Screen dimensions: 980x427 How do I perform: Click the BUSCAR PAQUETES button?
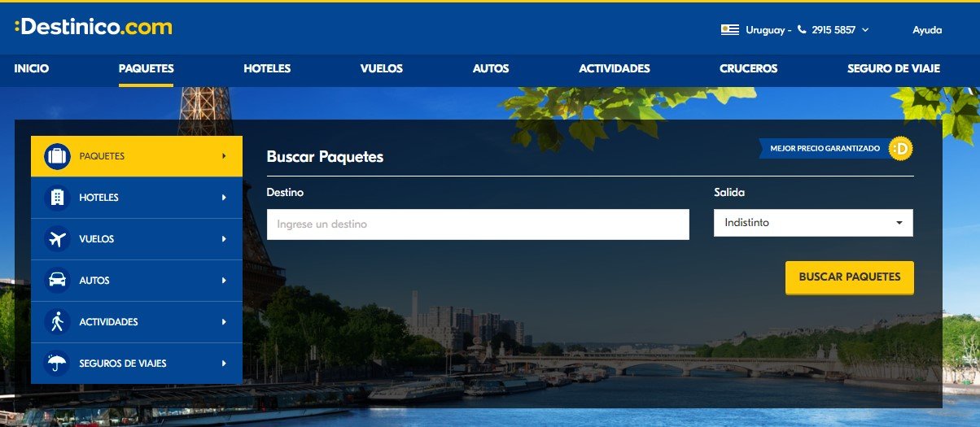tap(850, 277)
